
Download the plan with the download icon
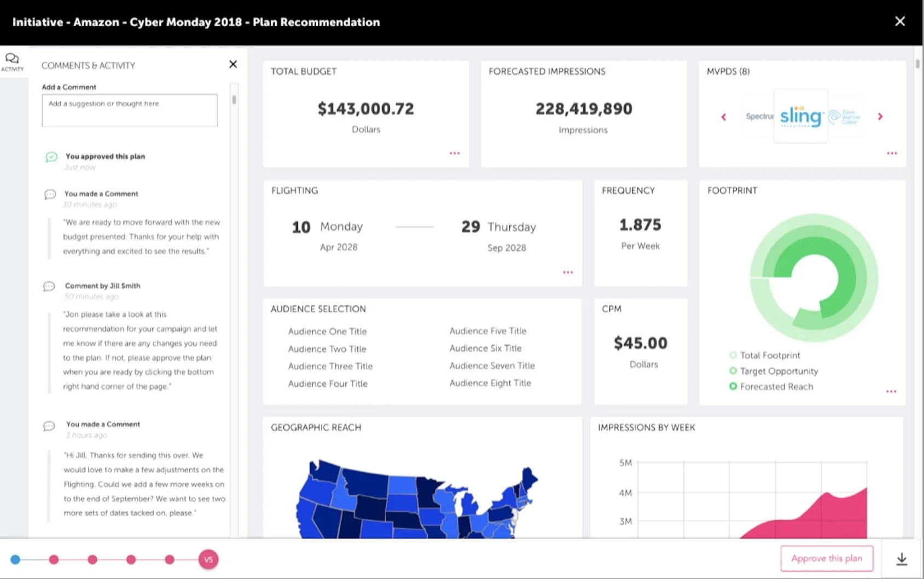902,559
